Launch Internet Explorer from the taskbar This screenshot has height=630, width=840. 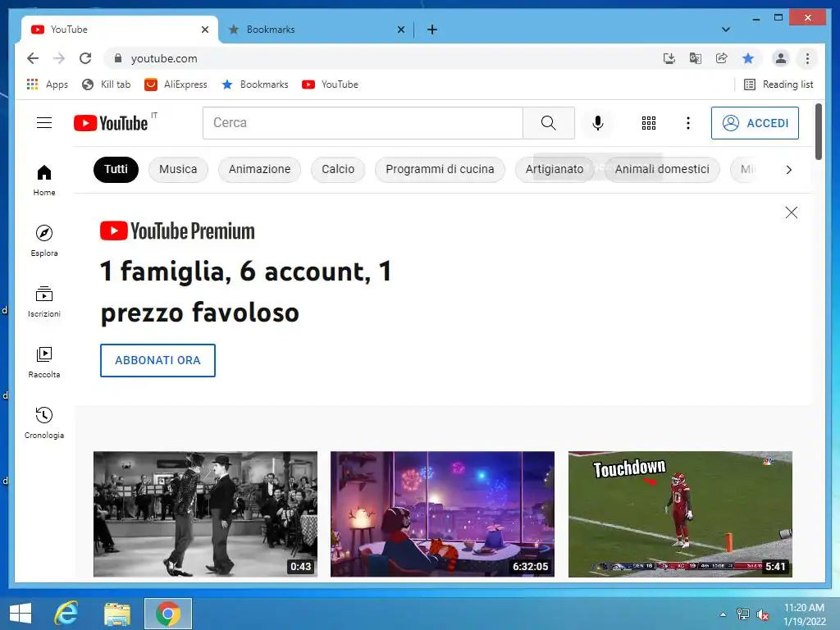[x=66, y=614]
